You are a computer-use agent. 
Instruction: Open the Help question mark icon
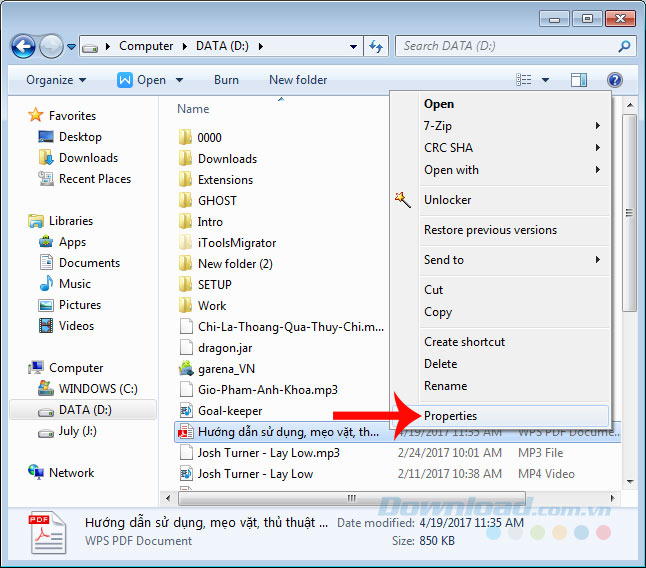point(615,80)
